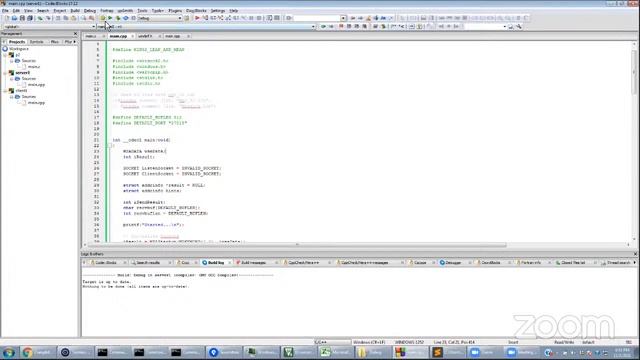Click the New file toolbar icon
The height and width of the screenshot is (360, 640).
point(7,18)
